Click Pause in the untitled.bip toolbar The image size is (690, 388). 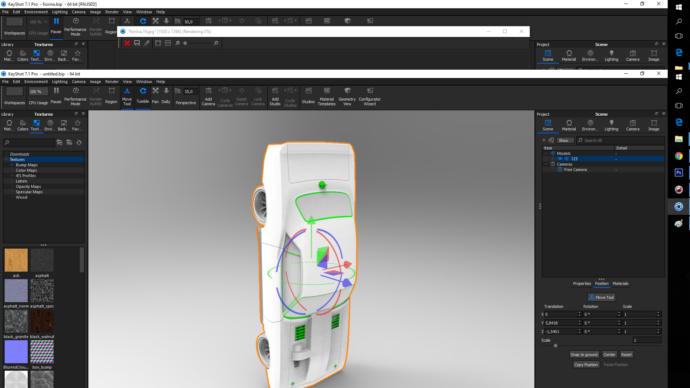point(56,95)
